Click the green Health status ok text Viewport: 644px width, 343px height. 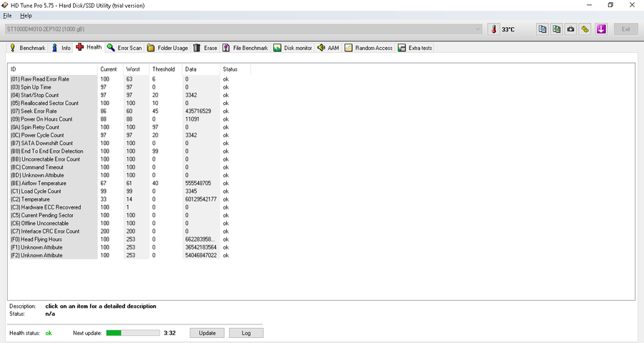49,333
